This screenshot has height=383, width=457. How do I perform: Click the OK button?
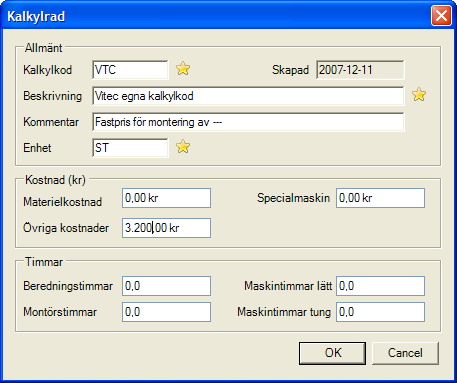tap(332, 353)
